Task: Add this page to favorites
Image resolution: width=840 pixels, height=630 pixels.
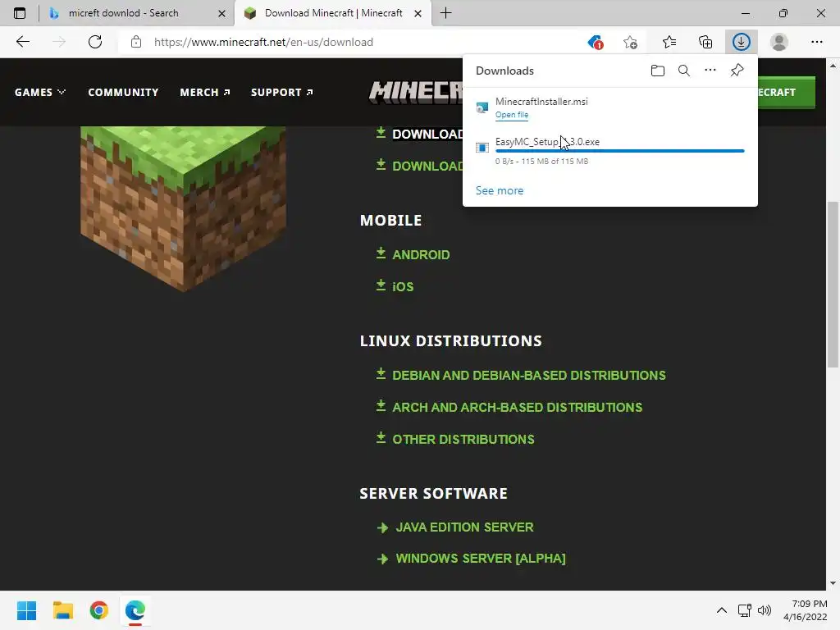Action: point(631,42)
